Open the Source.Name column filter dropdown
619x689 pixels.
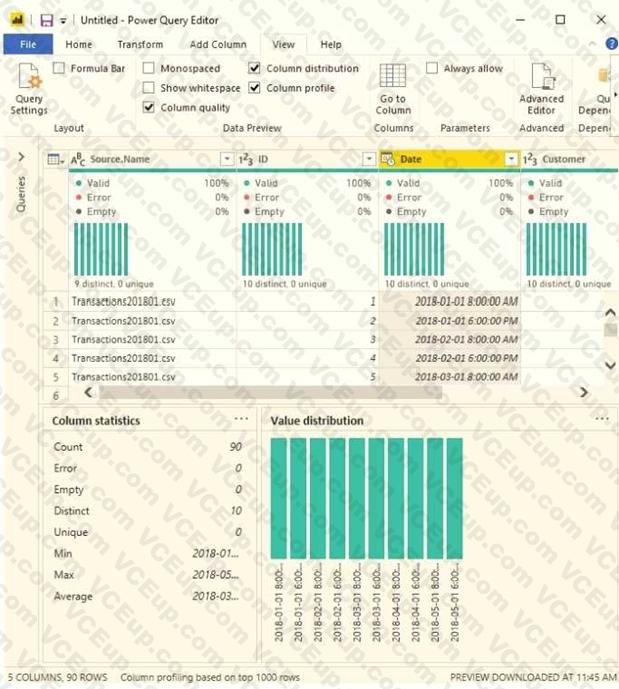tap(227, 159)
